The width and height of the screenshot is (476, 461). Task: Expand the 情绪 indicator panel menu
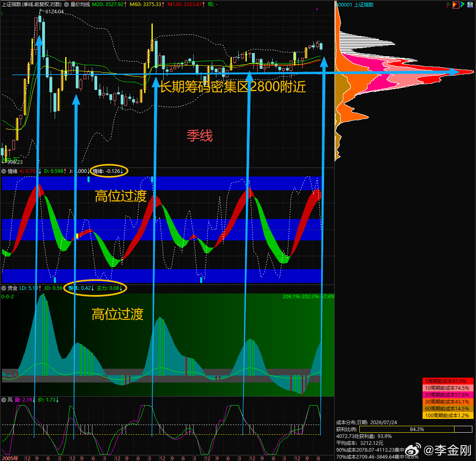[4, 171]
